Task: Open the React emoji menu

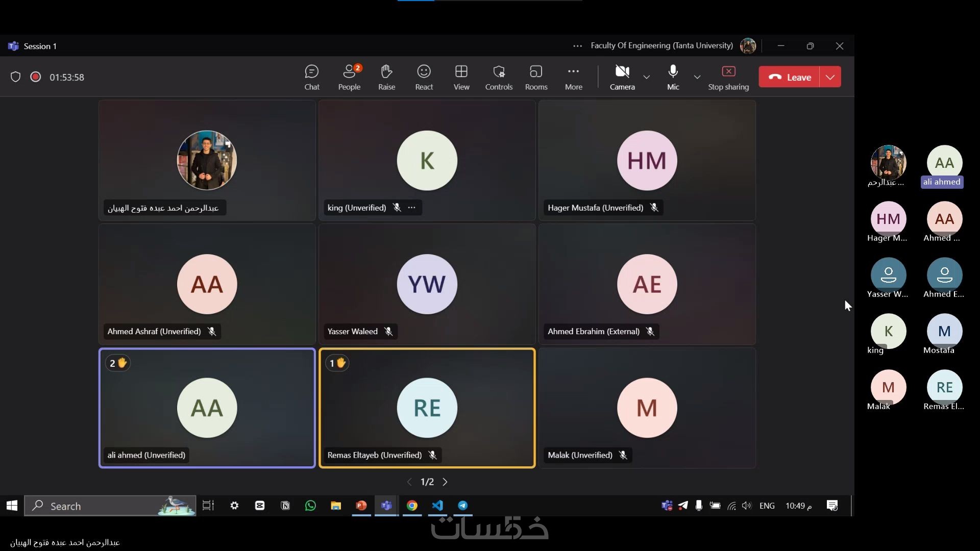Action: 424,77
